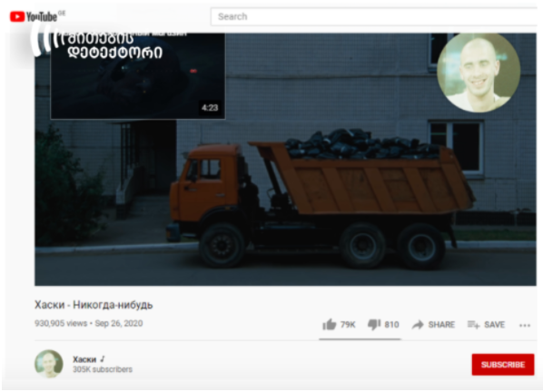
Task: Click the YouTube logo icon
Action: click(x=17, y=16)
